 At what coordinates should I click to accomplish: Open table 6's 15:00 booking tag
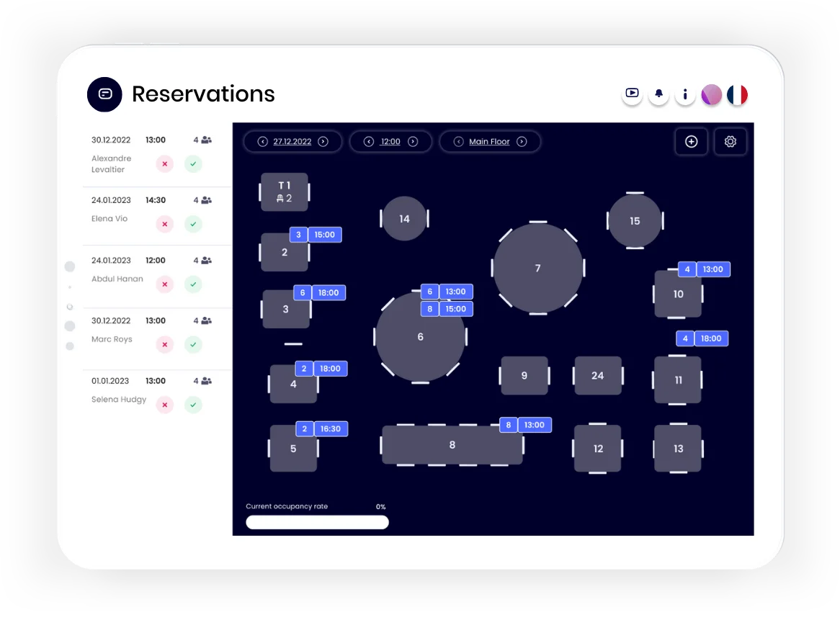coord(447,308)
